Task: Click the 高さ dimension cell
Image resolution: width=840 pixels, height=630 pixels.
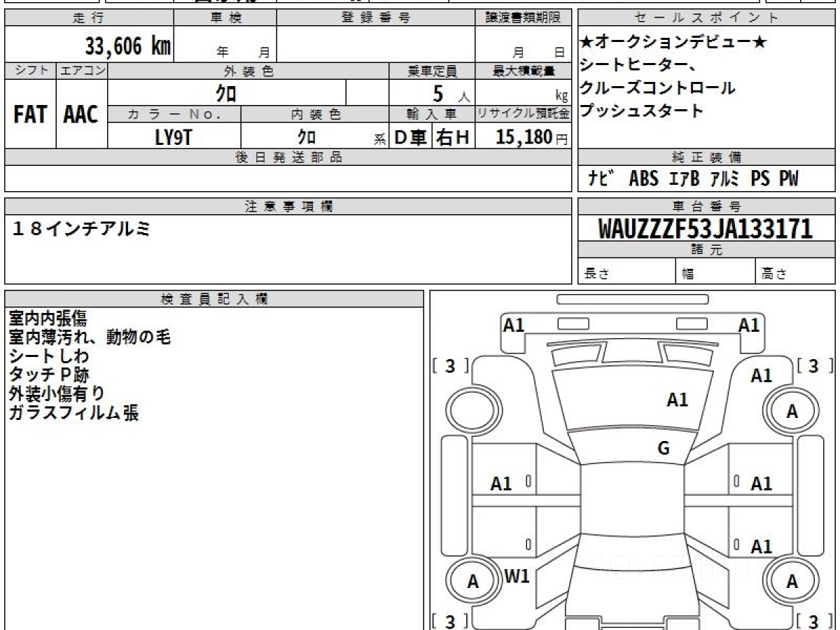Action: pyautogui.click(x=795, y=272)
